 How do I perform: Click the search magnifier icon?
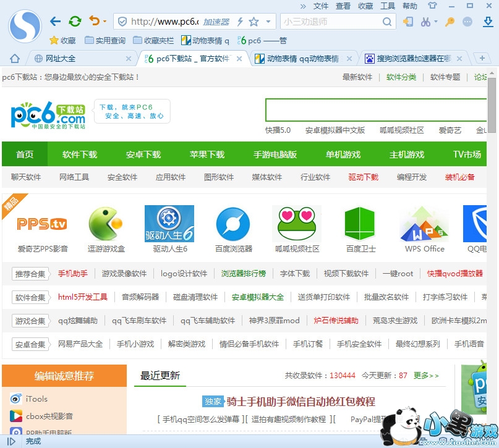click(x=388, y=22)
